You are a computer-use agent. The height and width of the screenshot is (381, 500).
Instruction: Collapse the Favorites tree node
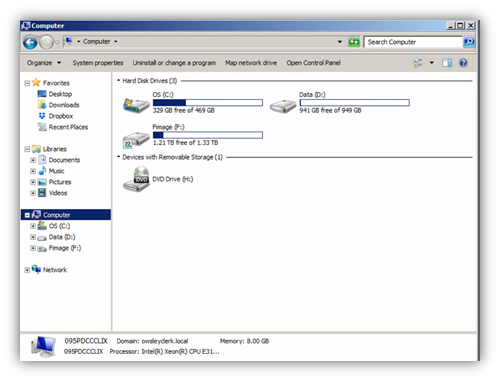(x=27, y=83)
